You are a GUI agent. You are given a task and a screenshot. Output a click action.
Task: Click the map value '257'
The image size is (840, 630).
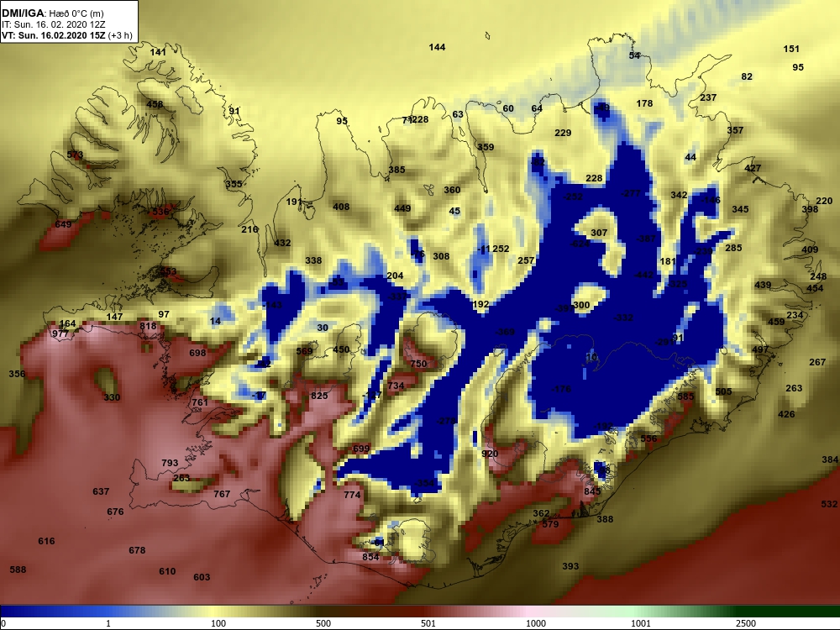click(x=526, y=260)
